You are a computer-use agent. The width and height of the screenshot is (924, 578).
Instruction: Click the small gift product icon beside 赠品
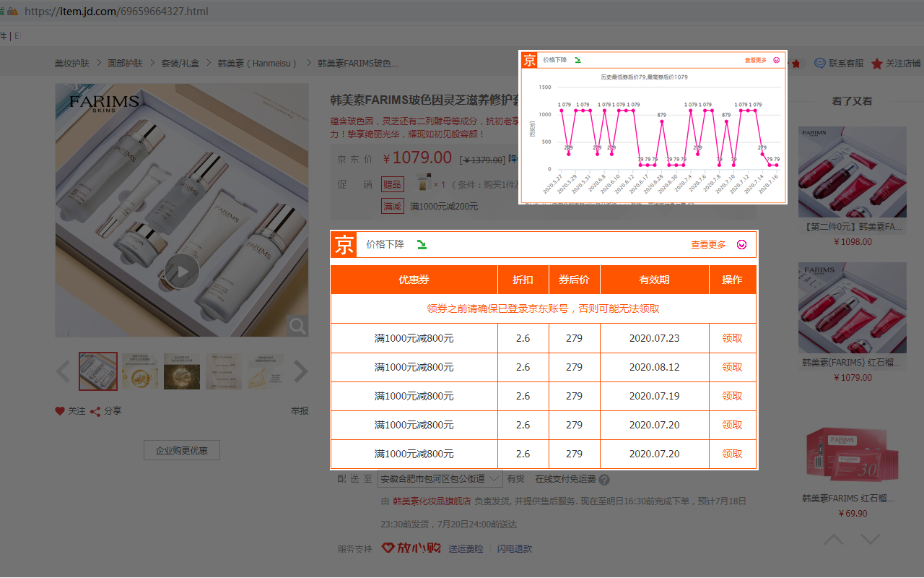[x=424, y=184]
